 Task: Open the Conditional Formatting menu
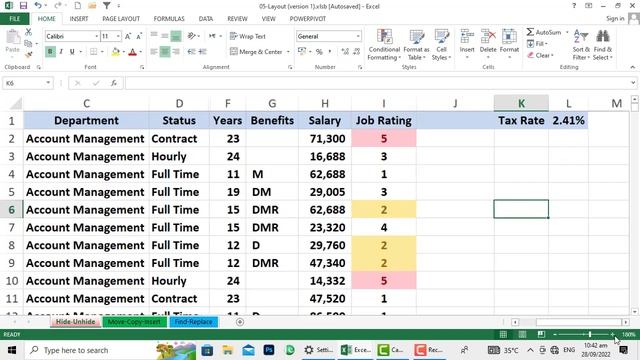click(384, 45)
